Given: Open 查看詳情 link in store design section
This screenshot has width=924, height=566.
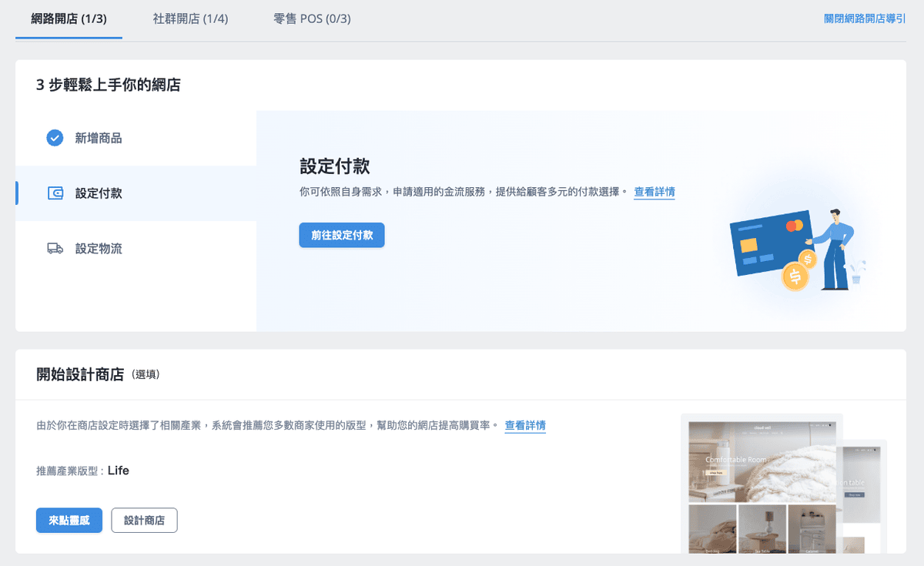Looking at the screenshot, I should coord(525,425).
